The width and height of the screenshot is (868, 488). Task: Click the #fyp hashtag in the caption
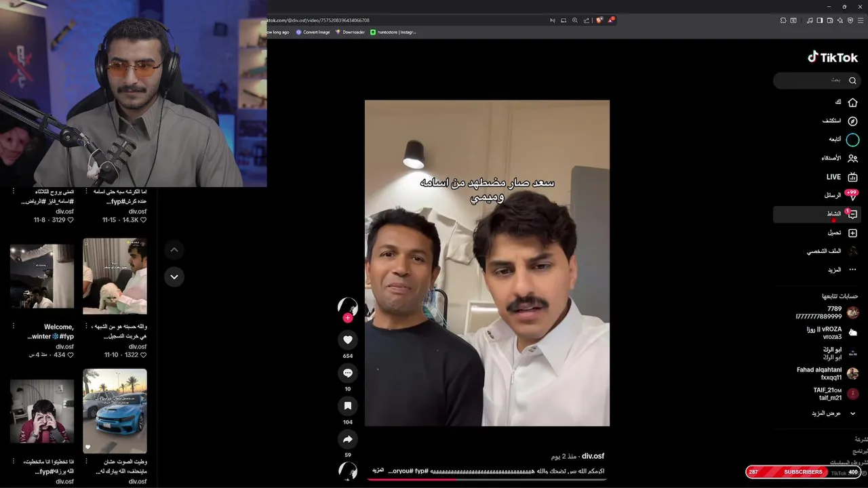[x=422, y=470]
